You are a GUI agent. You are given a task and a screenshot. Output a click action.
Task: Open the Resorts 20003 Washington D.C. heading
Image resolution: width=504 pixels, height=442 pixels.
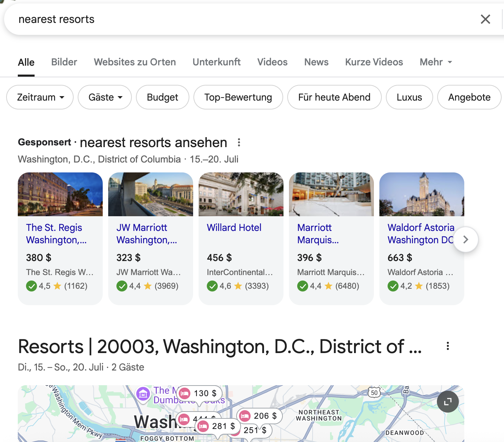220,347
